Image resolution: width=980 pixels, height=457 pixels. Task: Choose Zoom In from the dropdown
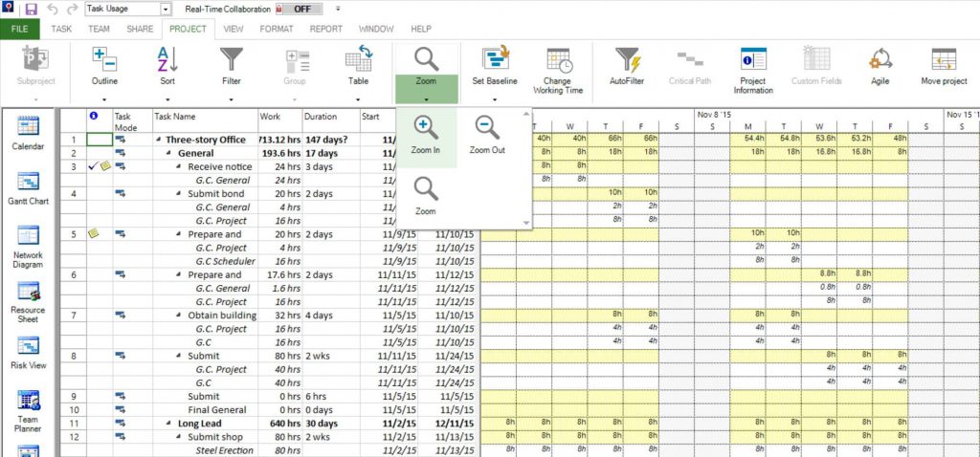[426, 138]
